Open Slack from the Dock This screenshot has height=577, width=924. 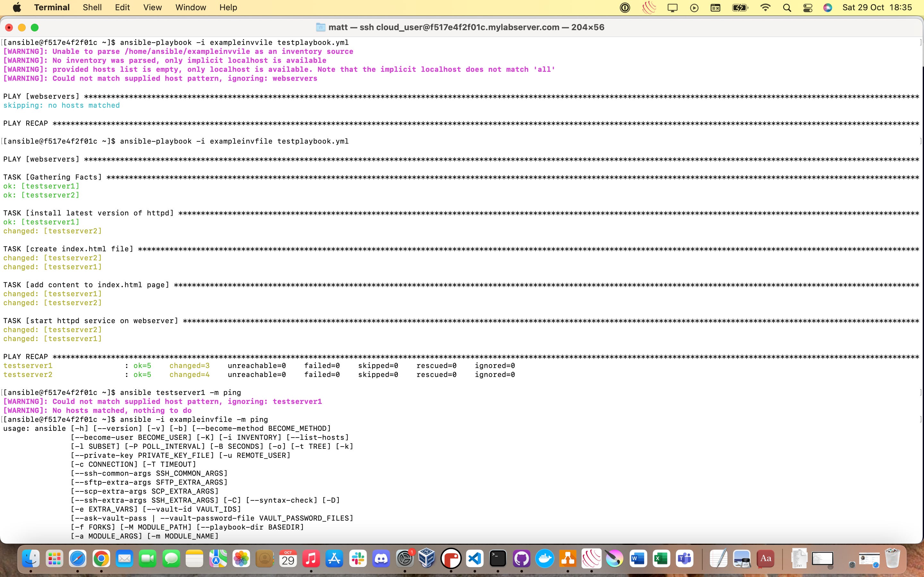358,559
